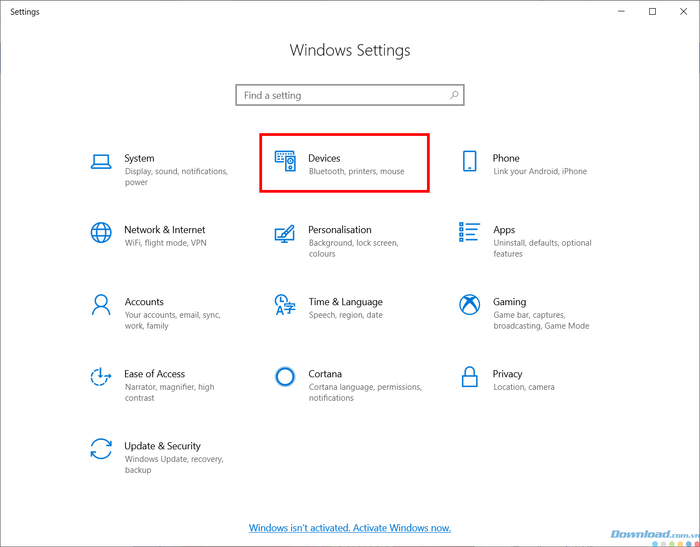Image resolution: width=700 pixels, height=547 pixels.
Task: Click the Apps list icon
Action: [469, 232]
